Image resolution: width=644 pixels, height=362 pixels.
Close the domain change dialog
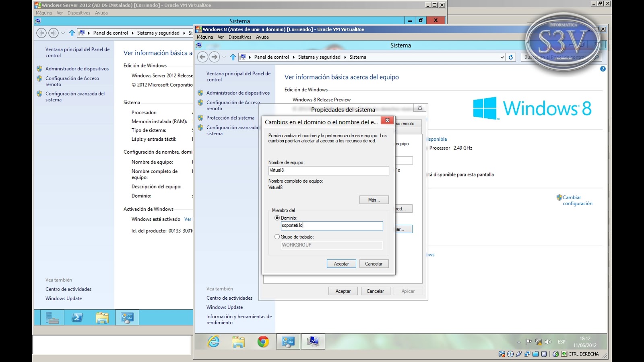click(x=387, y=120)
